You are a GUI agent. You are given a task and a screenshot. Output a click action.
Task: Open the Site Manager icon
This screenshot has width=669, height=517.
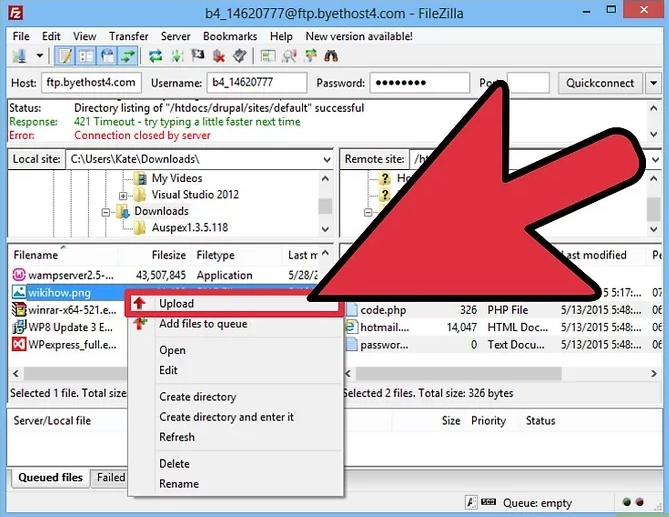17,56
